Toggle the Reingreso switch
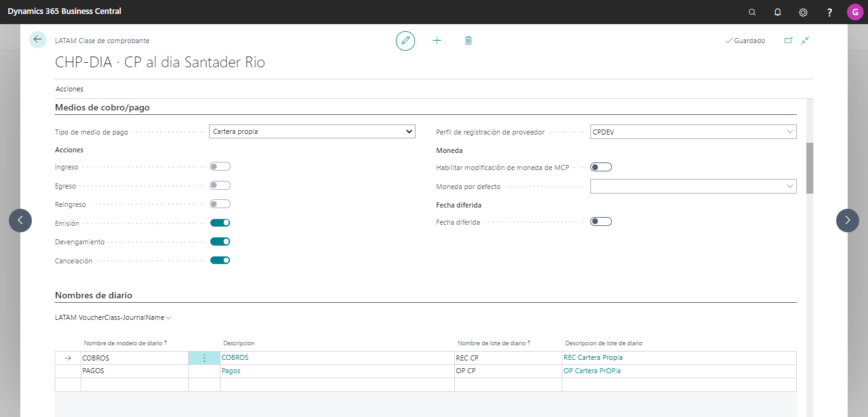868x417 pixels. [220, 204]
